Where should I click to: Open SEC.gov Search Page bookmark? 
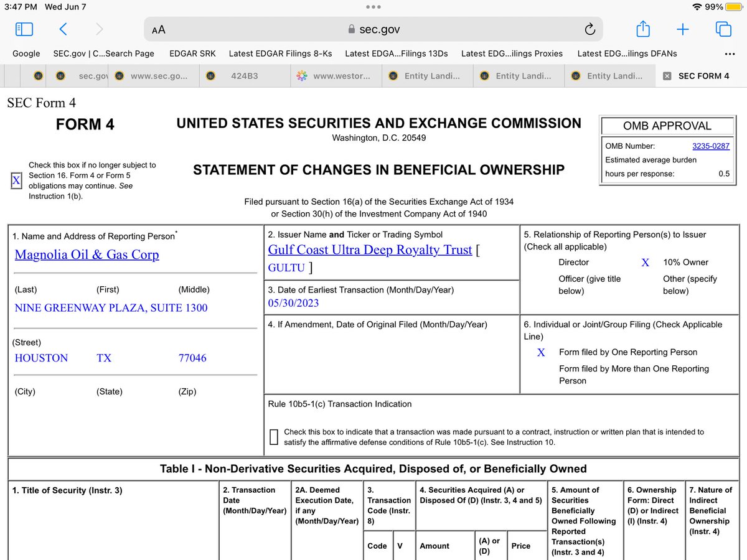(104, 54)
